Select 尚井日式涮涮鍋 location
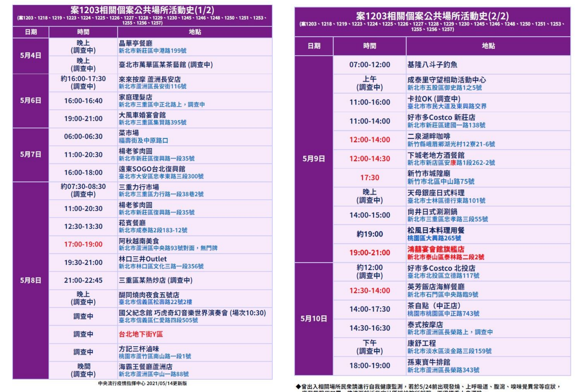579x392 pixels. [432, 212]
